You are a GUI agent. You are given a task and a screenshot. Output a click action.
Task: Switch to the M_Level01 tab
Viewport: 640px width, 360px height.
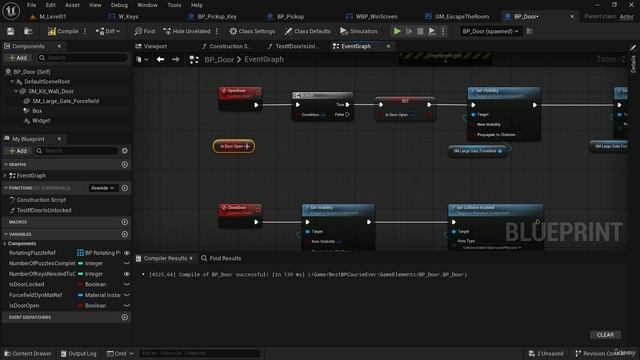pos(53,16)
